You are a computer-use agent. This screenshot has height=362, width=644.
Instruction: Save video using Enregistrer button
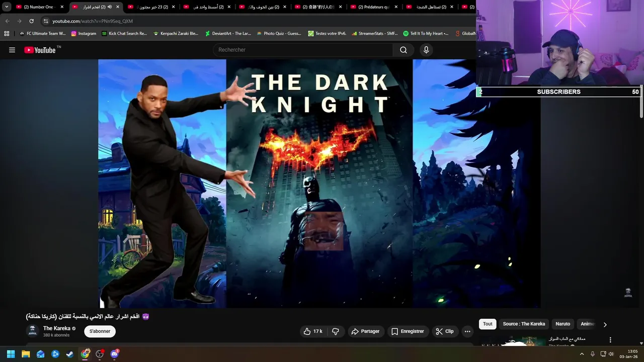click(x=408, y=331)
